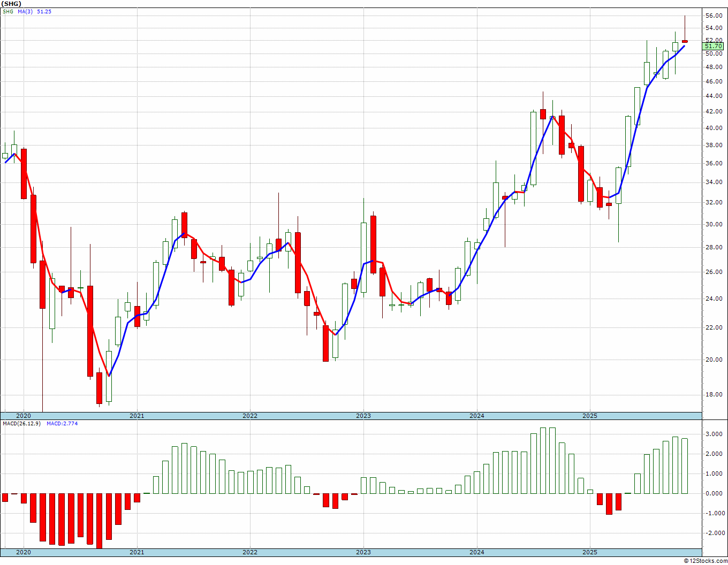Click 2023 on the MACD panel time axis

point(363,552)
